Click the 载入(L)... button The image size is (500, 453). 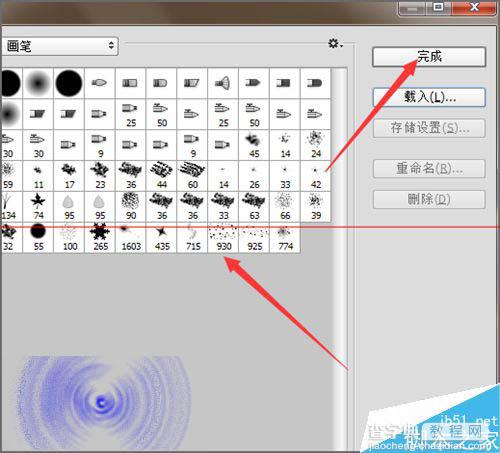pyautogui.click(x=429, y=97)
